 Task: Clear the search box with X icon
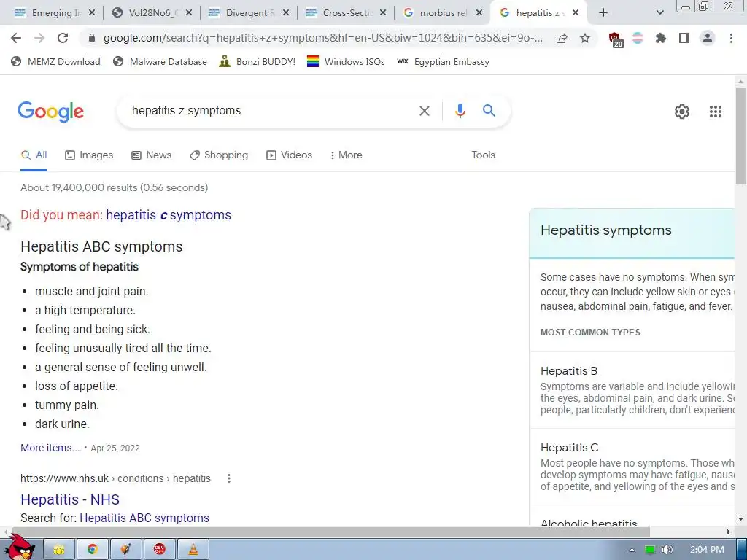click(x=424, y=111)
